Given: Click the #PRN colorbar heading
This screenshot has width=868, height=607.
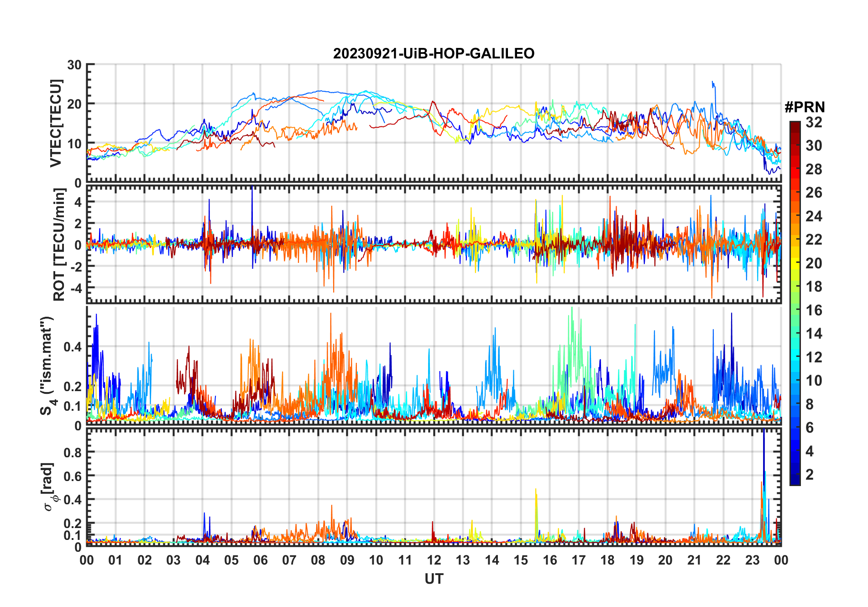Looking at the screenshot, I should point(805,107).
